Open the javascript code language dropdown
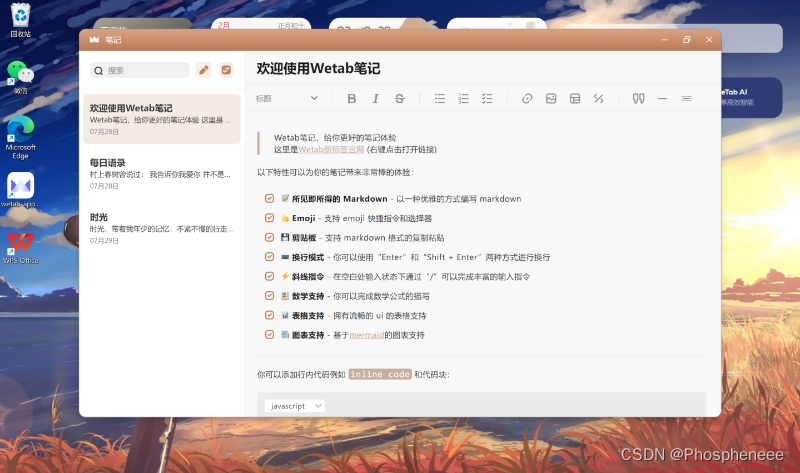 tap(294, 406)
